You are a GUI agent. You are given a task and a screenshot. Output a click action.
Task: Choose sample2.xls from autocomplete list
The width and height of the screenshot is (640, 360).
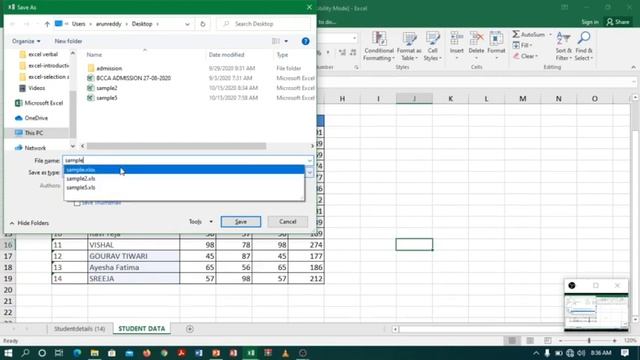pos(184,179)
